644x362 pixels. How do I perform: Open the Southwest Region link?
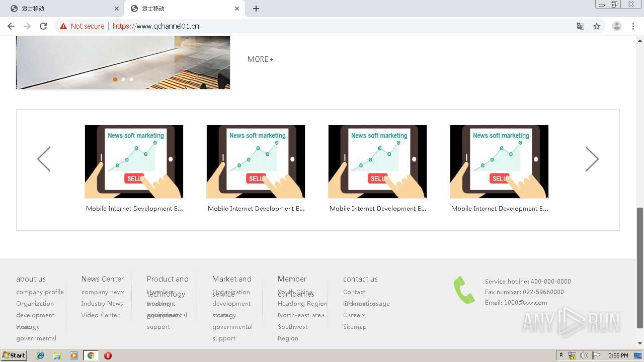pyautogui.click(x=292, y=332)
